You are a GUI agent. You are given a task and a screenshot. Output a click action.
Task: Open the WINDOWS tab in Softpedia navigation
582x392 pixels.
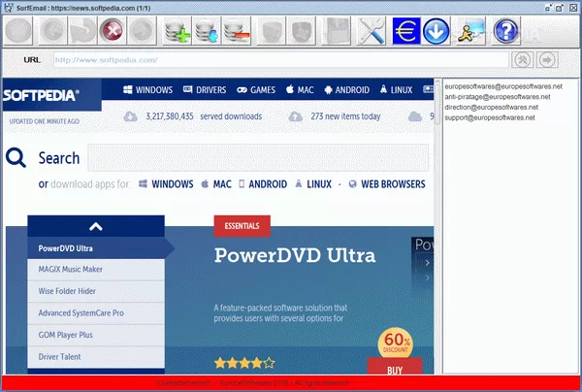point(147,90)
